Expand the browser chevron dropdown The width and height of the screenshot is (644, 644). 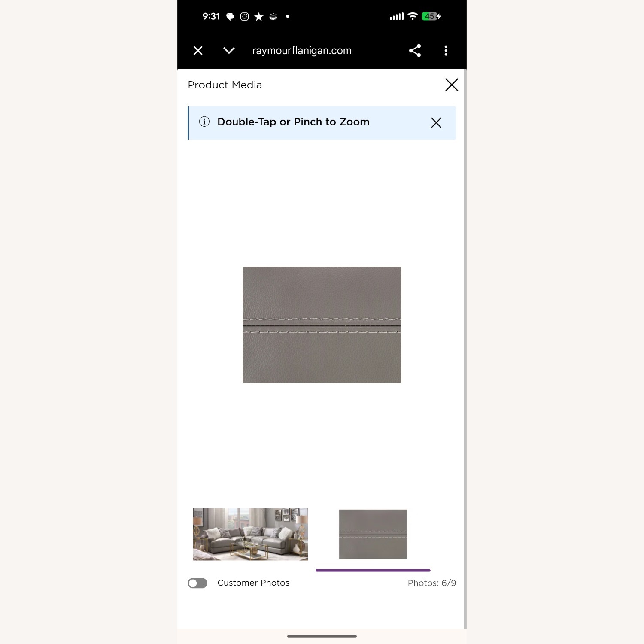[x=229, y=51]
